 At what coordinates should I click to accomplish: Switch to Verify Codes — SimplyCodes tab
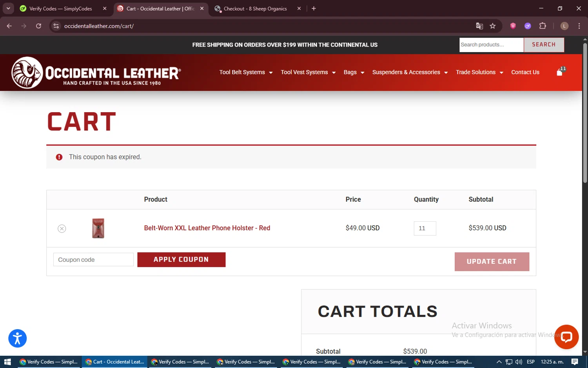pyautogui.click(x=61, y=9)
